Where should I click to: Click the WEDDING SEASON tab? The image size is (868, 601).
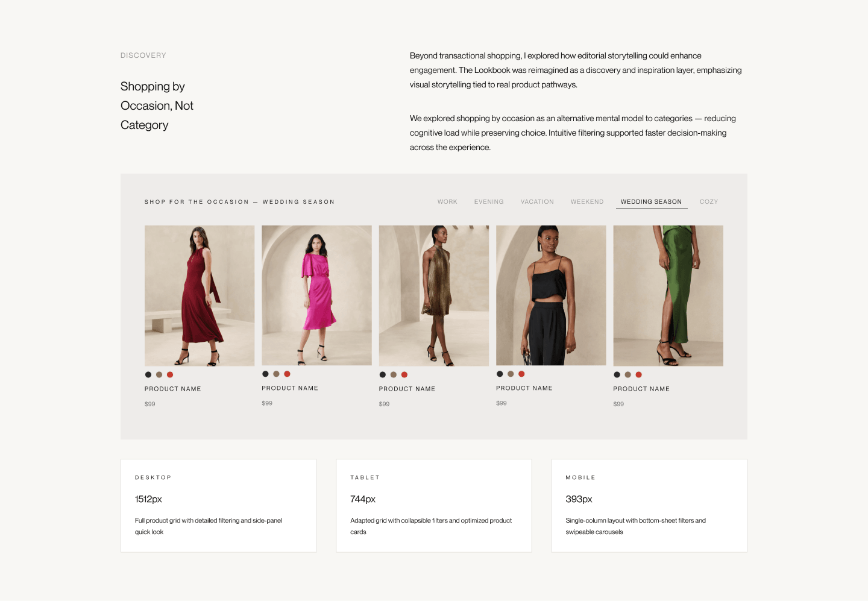click(x=652, y=202)
